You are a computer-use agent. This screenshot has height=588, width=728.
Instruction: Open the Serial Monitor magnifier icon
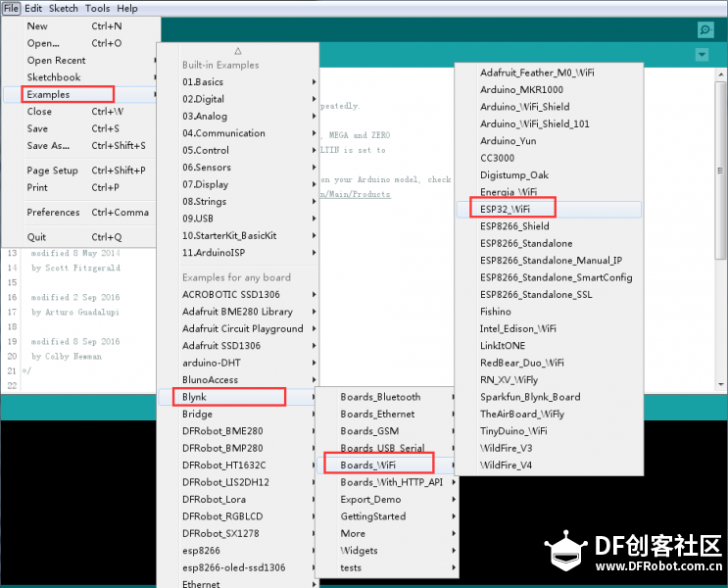coord(705,30)
